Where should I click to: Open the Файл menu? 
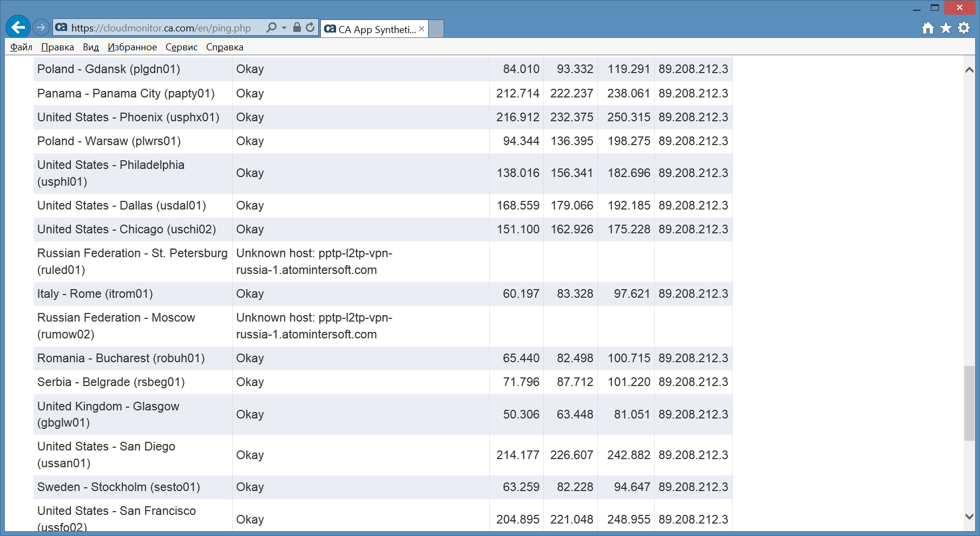pyautogui.click(x=21, y=47)
